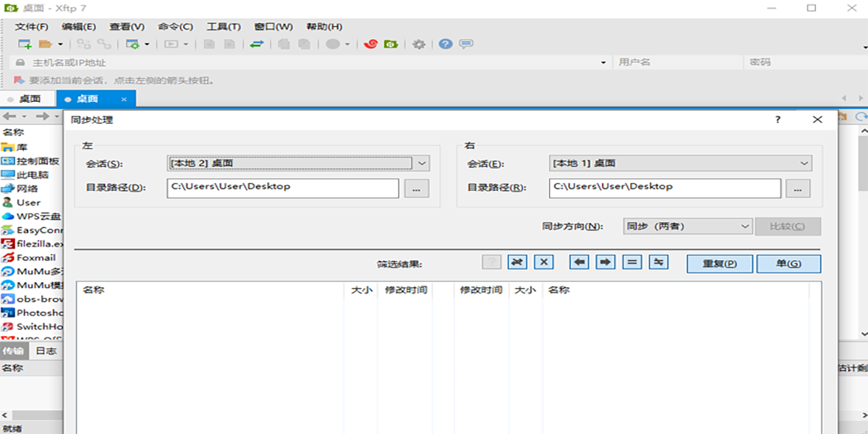
Task: Open the right 会话(E) dropdown
Action: click(x=681, y=163)
